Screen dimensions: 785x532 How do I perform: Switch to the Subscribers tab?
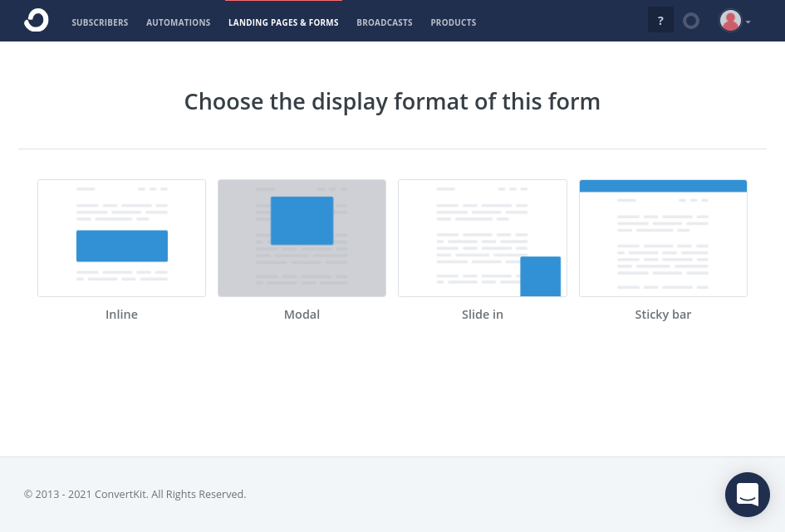point(100,22)
